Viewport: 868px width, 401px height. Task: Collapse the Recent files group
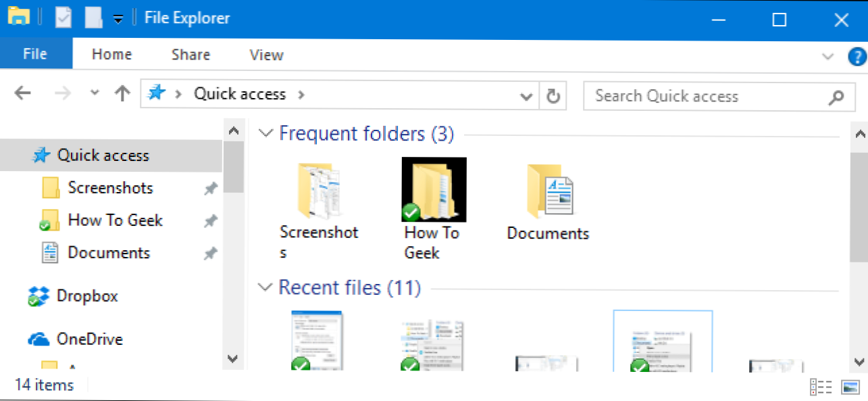point(266,287)
